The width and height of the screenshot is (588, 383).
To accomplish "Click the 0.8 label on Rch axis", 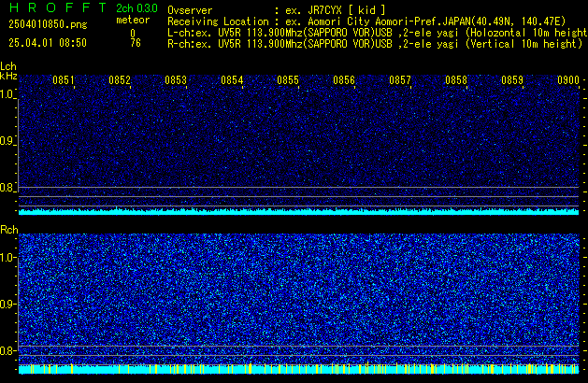I will coord(7,350).
